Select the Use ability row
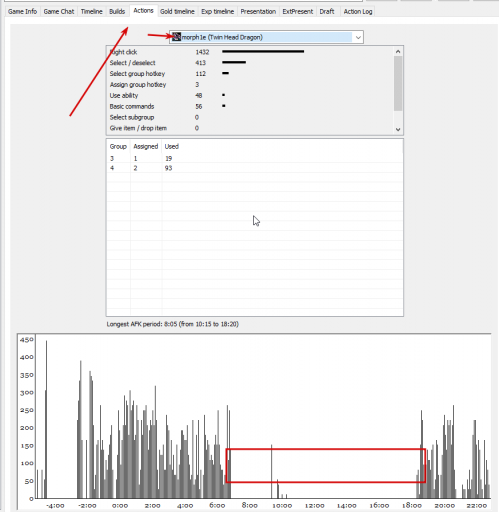The height and width of the screenshot is (512, 499). click(x=250, y=95)
